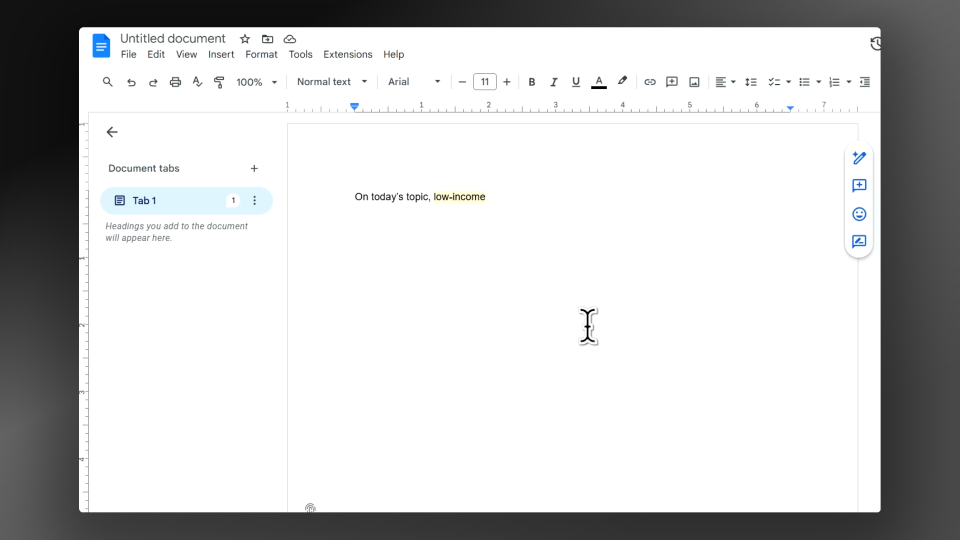Viewport: 960px width, 540px height.
Task: Close the document tabs panel with back arrow
Action: [111, 132]
